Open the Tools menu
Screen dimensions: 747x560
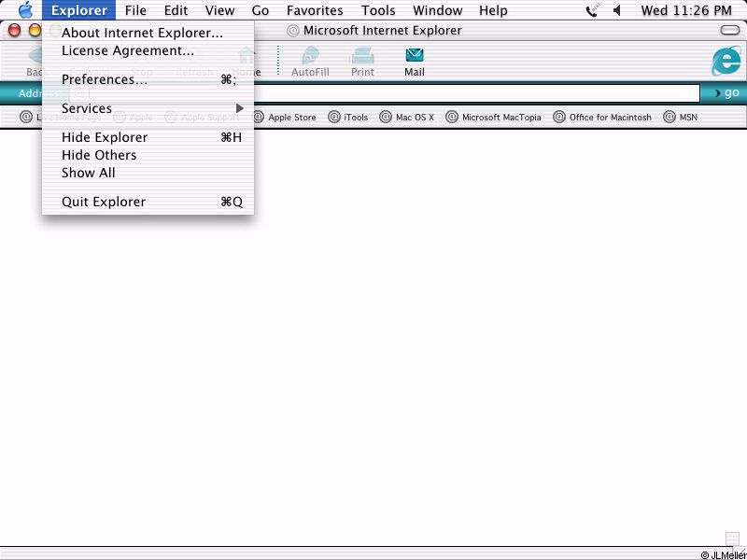[378, 10]
